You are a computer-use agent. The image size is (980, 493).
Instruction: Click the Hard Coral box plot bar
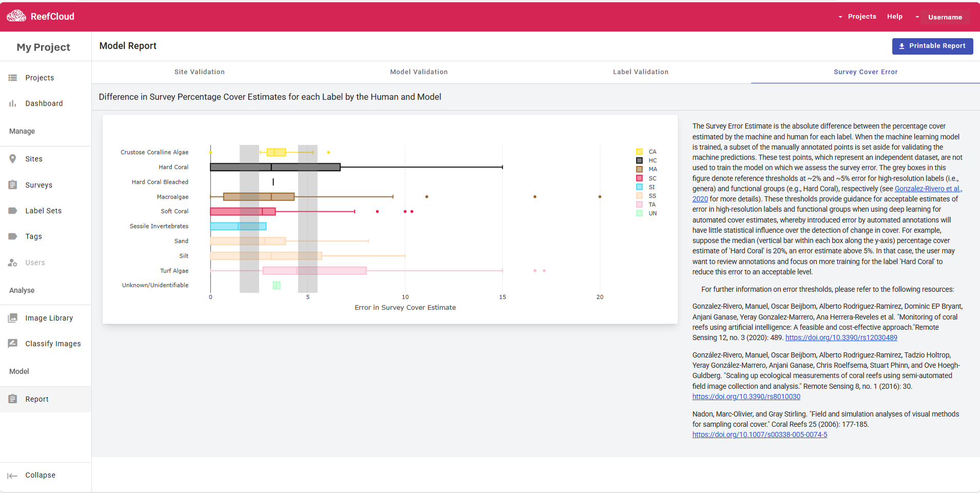(x=275, y=167)
